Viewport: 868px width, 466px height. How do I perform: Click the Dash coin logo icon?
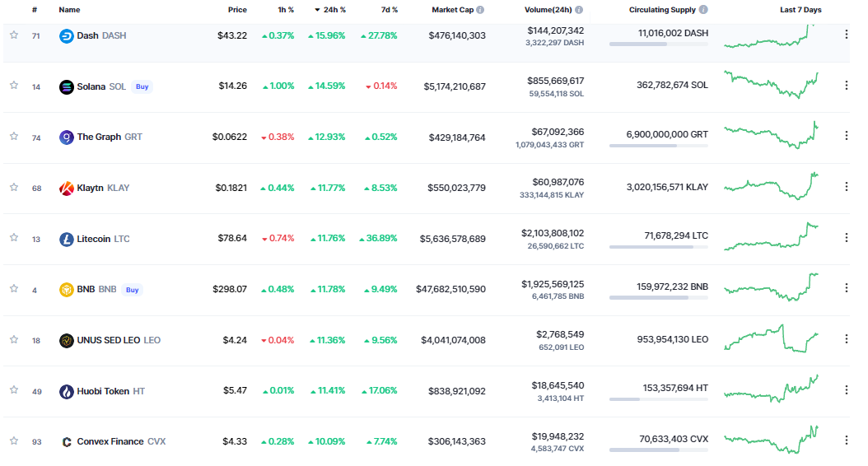(x=66, y=35)
